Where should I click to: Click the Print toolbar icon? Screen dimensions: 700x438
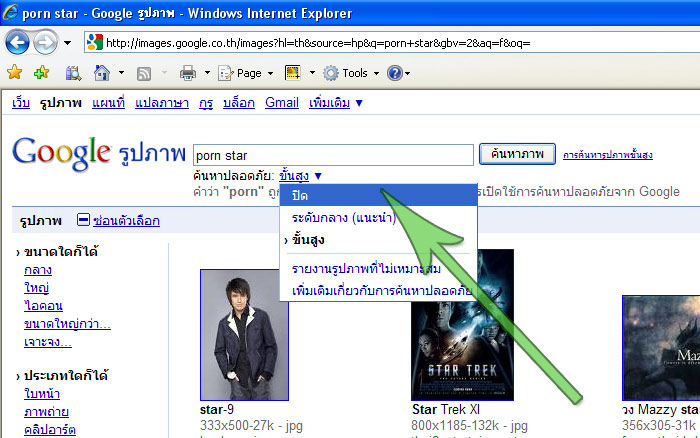188,73
